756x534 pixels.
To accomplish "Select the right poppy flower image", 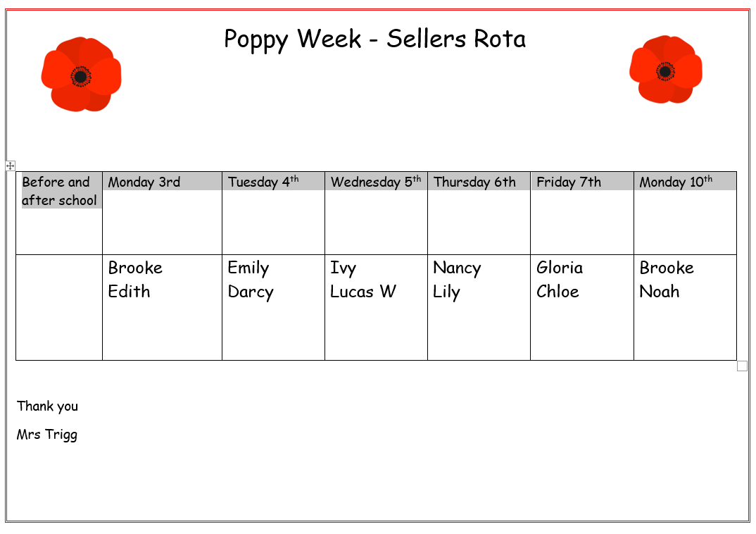I will (x=665, y=70).
